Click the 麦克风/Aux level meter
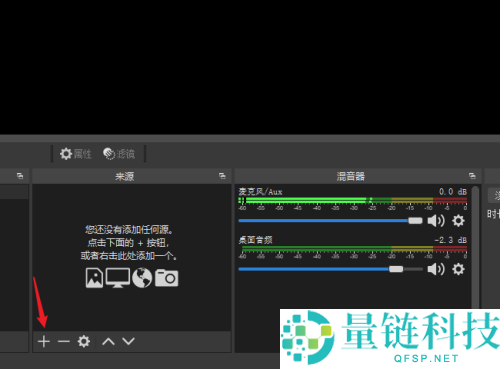This screenshot has width=500, height=369. (353, 200)
